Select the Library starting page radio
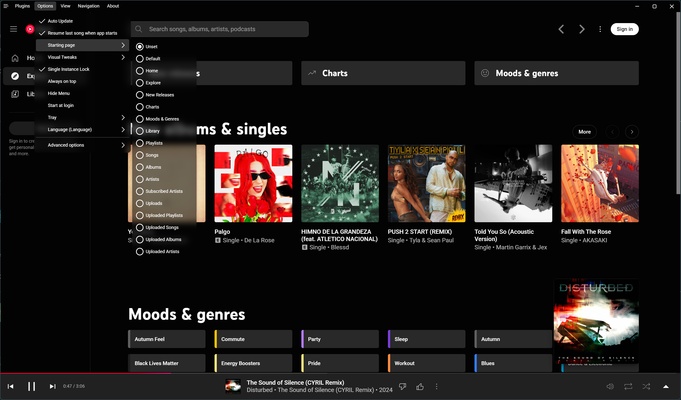 tap(139, 131)
